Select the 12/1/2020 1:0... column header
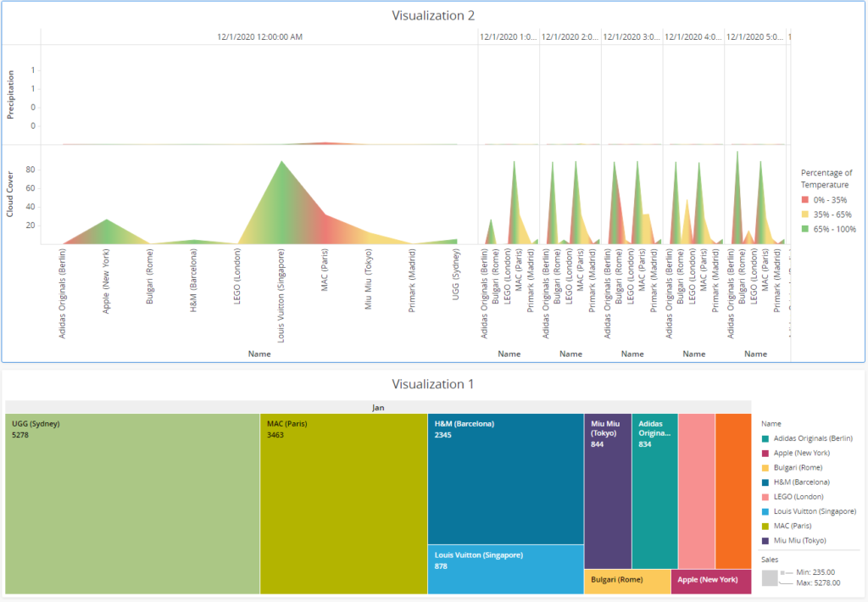868x602 pixels. 509,37
